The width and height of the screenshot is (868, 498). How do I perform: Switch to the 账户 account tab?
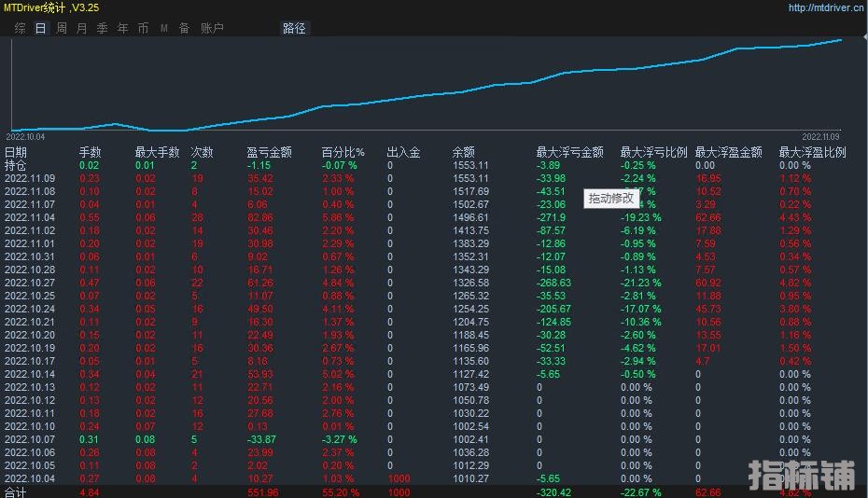tap(212, 28)
